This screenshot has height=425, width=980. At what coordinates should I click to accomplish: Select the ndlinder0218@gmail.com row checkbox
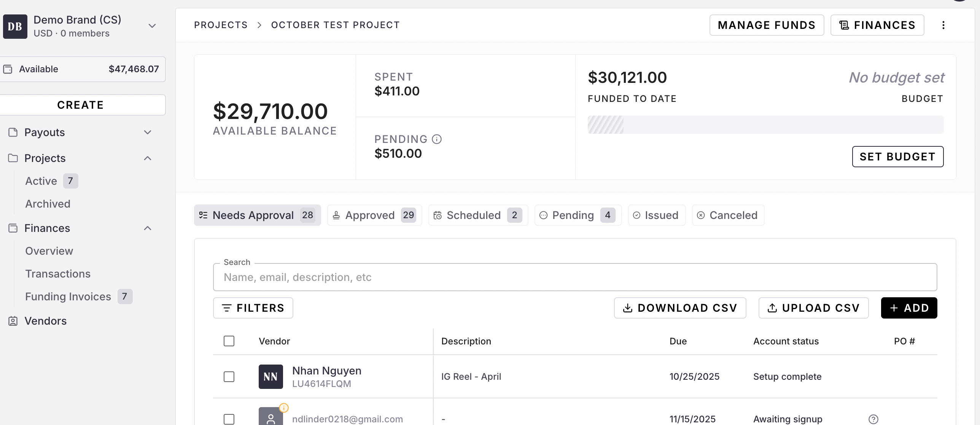click(x=229, y=419)
